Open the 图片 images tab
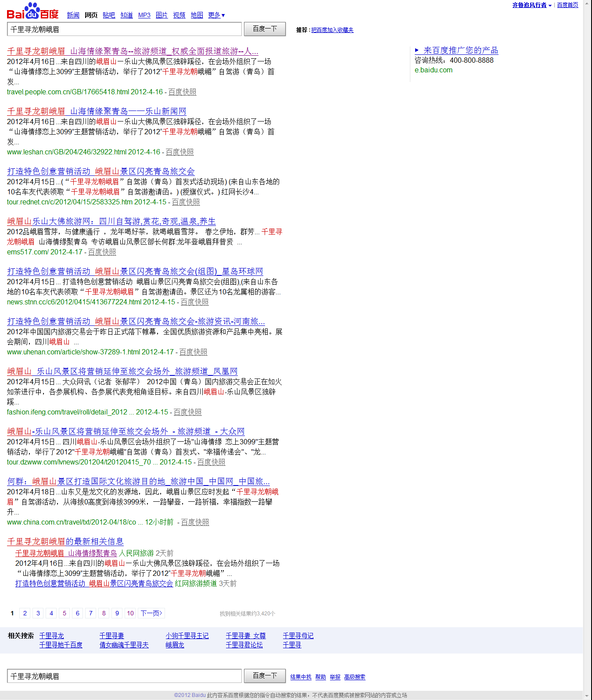Image resolution: width=592 pixels, height=700 pixels. click(x=162, y=15)
